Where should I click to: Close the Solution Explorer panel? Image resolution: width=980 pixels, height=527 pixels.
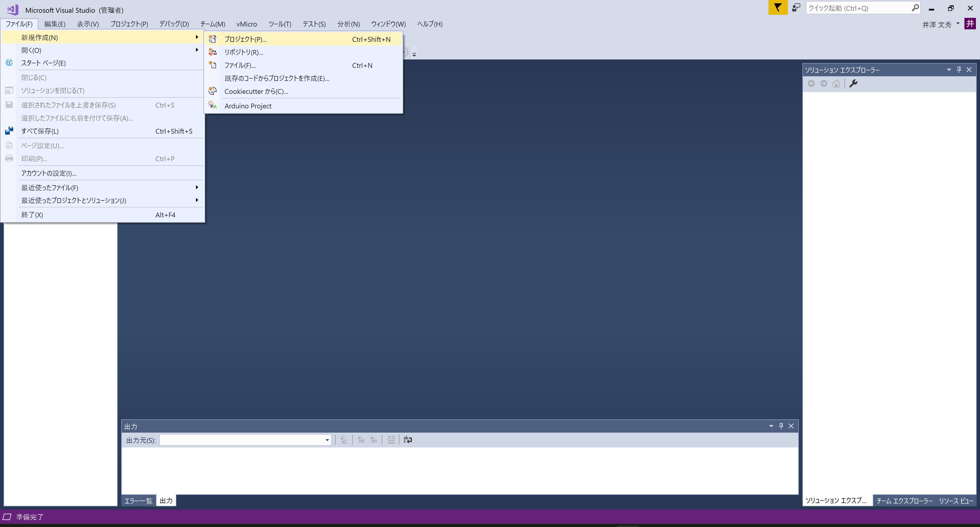(x=969, y=70)
